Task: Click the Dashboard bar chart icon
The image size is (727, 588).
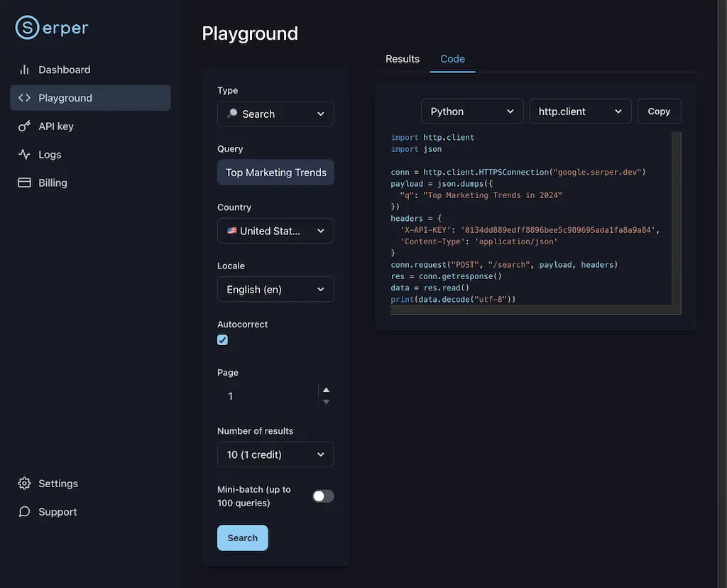Action: [24, 70]
